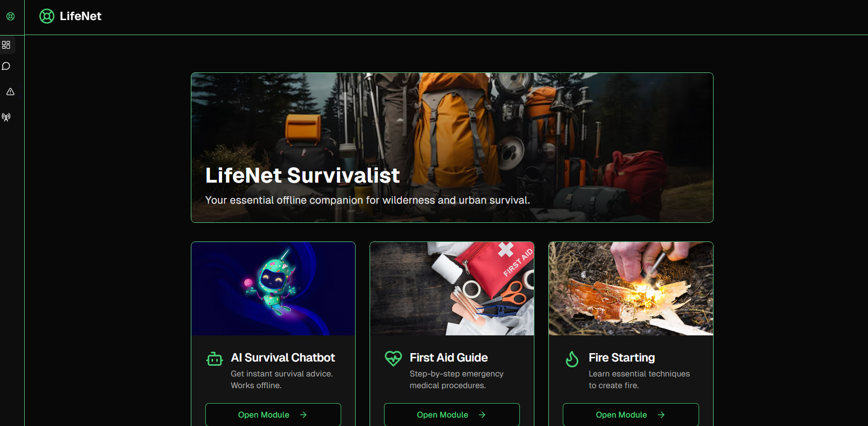Click the small lifebuoy icon atop sidebar

coord(10,16)
